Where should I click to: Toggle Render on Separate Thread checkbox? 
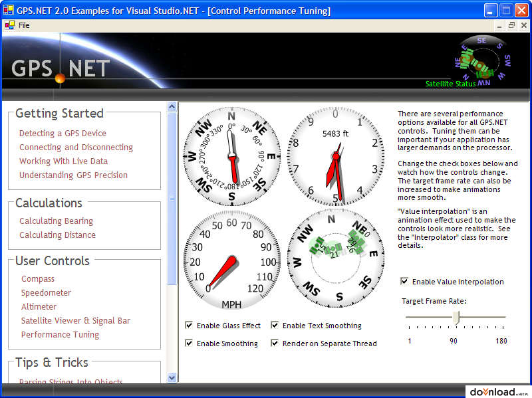pos(275,343)
